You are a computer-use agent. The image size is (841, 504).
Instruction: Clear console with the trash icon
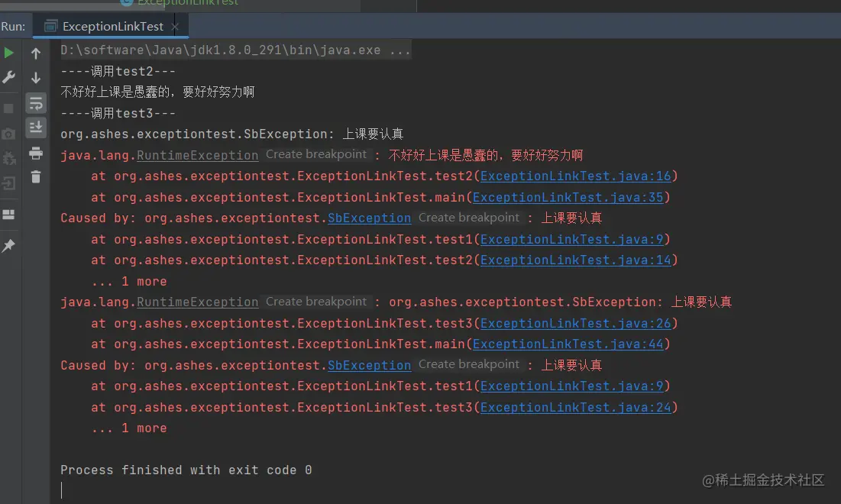click(x=36, y=177)
